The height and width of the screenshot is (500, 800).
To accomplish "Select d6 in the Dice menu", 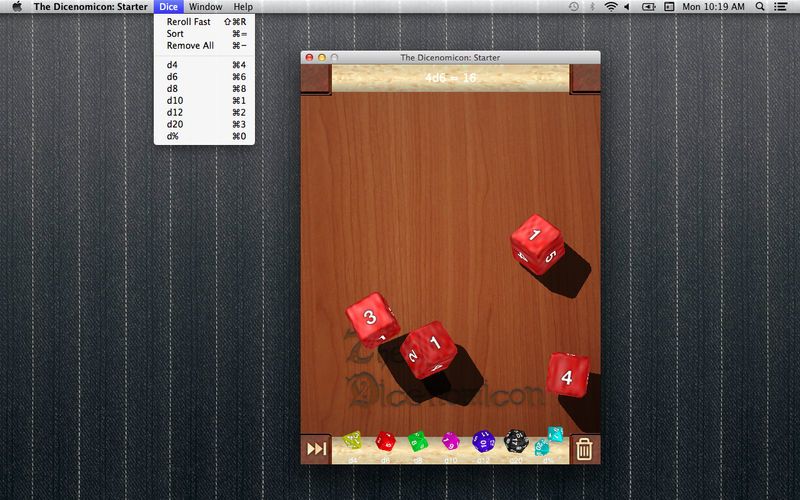I will (x=204, y=77).
